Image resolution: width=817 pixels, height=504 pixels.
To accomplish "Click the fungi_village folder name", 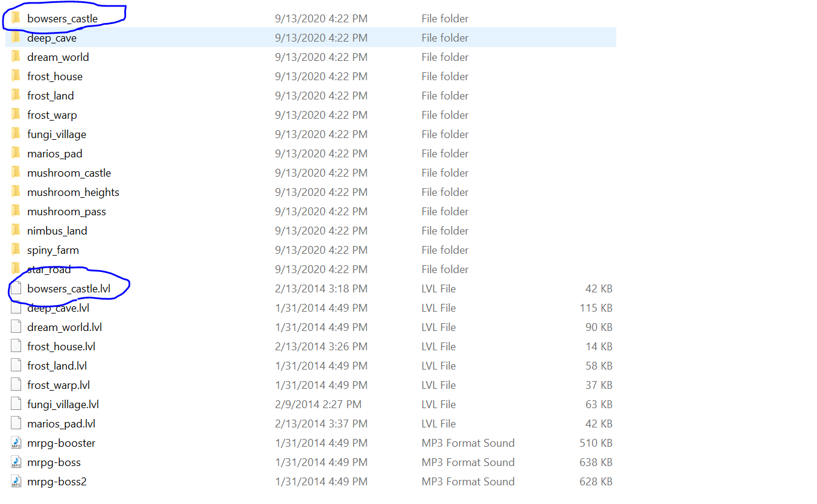I will point(57,134).
